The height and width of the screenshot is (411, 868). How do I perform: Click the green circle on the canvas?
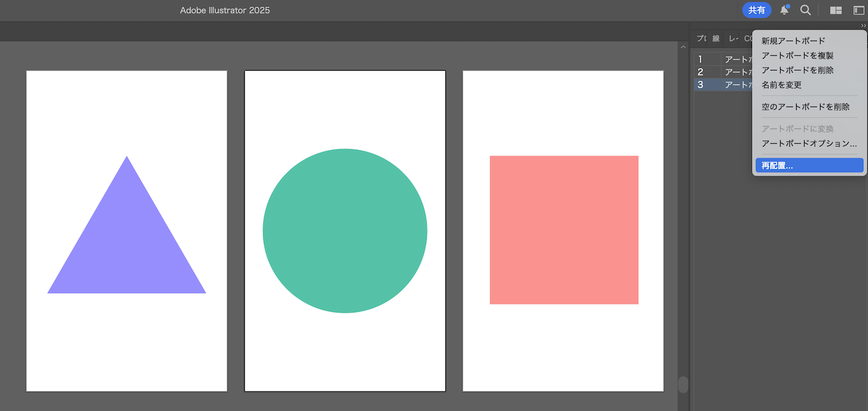pos(345,230)
